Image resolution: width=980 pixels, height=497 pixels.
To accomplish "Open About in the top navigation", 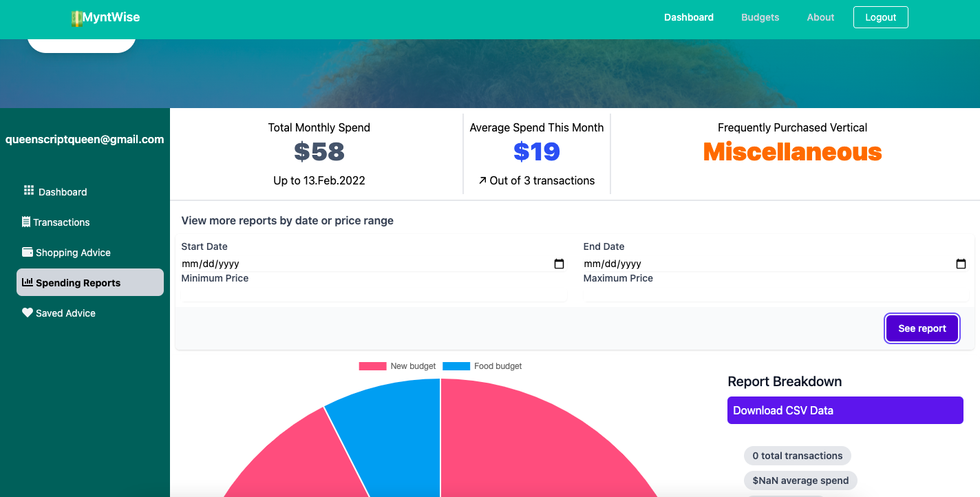I will pyautogui.click(x=820, y=17).
